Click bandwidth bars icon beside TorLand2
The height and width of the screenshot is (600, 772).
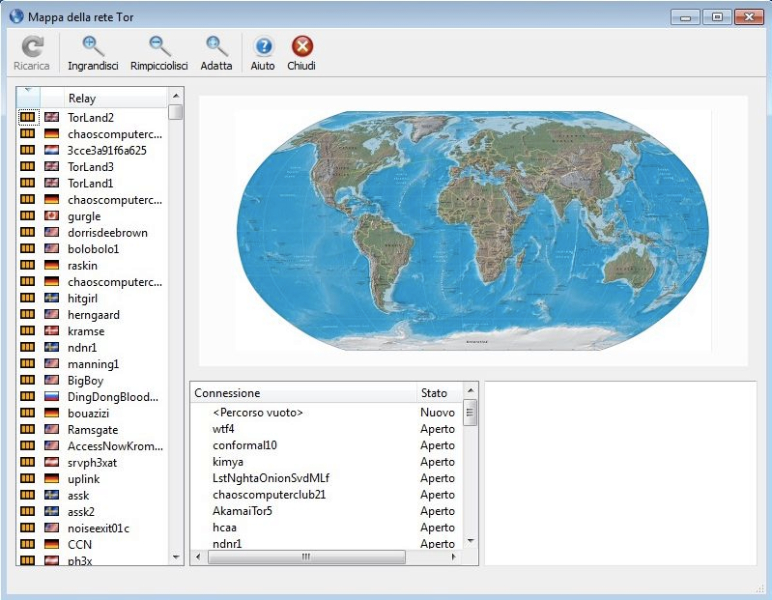tap(27, 117)
